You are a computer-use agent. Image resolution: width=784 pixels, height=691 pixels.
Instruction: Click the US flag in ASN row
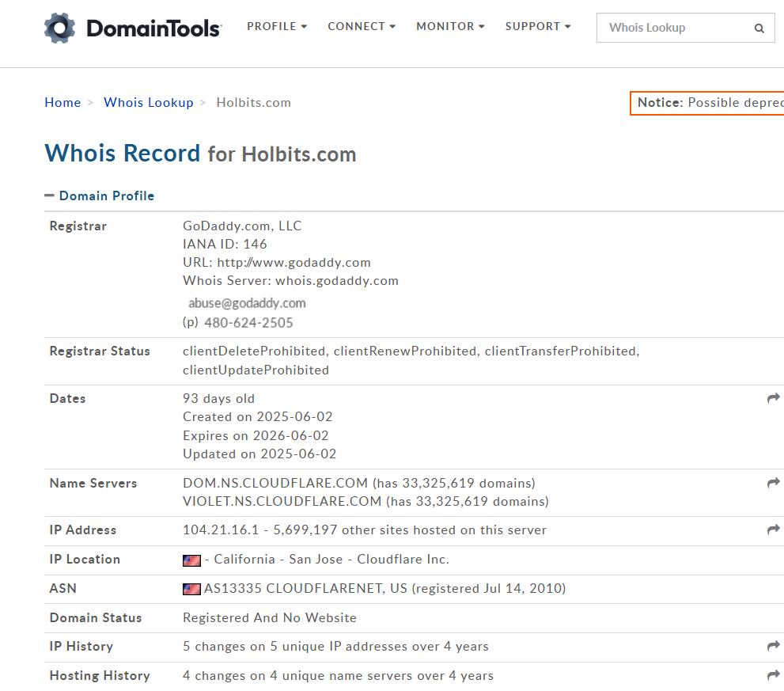191,589
